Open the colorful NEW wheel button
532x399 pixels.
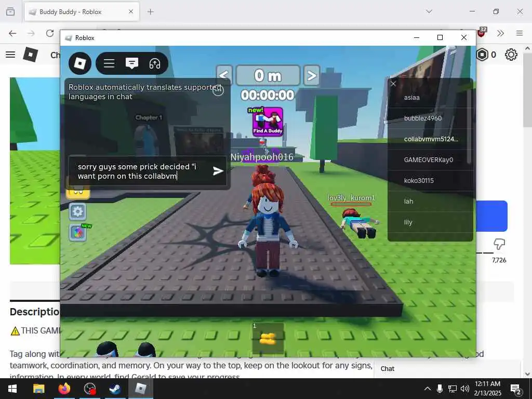point(78,233)
